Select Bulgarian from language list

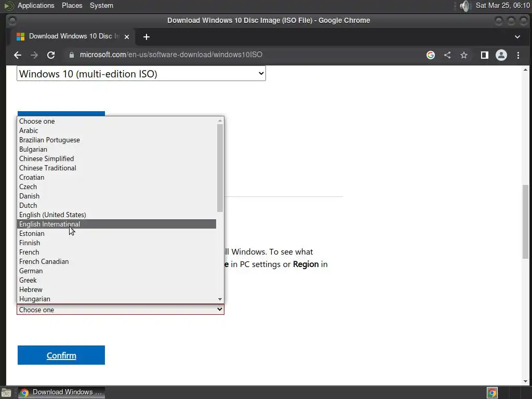[116, 149]
